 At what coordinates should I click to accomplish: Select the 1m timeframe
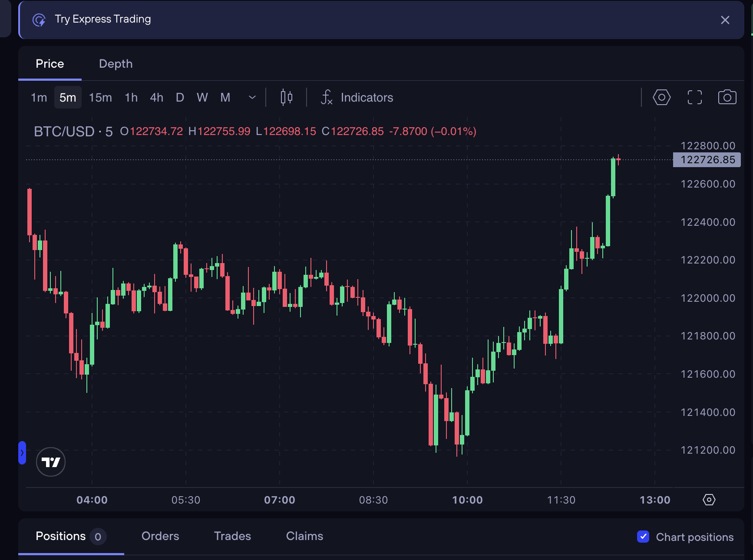coord(39,97)
